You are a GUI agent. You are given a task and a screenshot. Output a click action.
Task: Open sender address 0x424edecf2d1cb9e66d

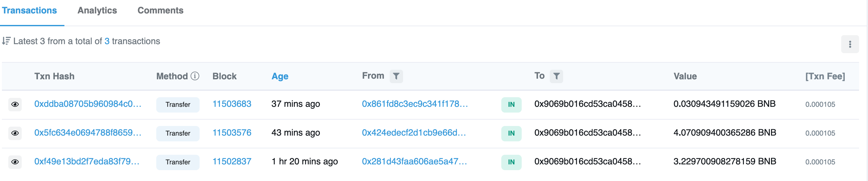414,133
